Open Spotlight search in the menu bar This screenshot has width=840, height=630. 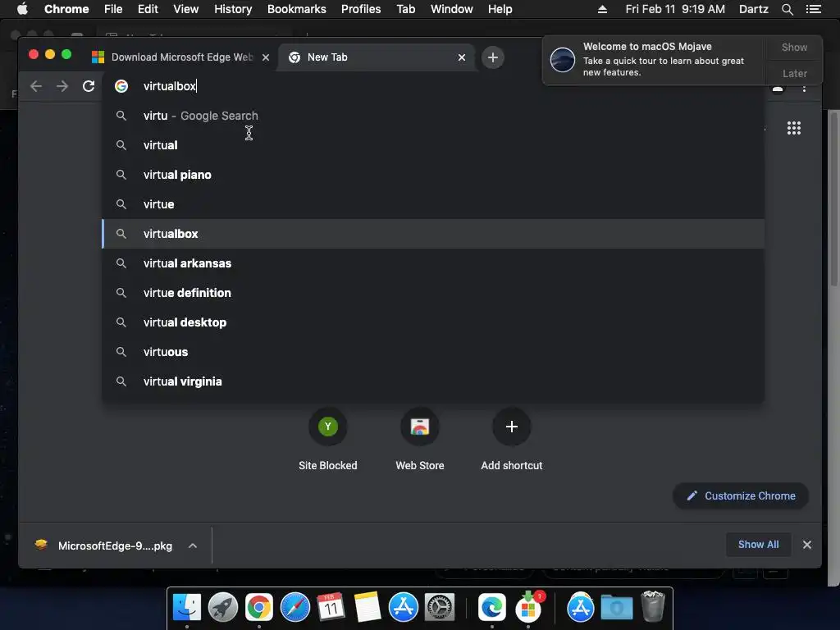pos(787,9)
